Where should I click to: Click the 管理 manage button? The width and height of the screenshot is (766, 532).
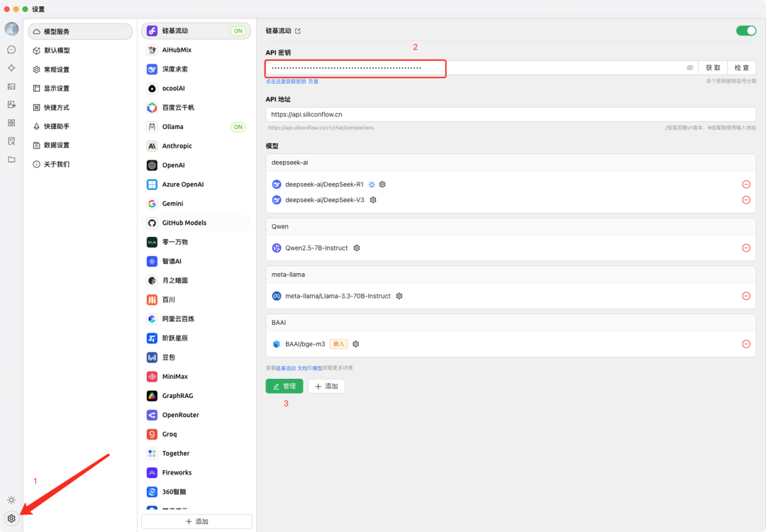click(x=284, y=386)
